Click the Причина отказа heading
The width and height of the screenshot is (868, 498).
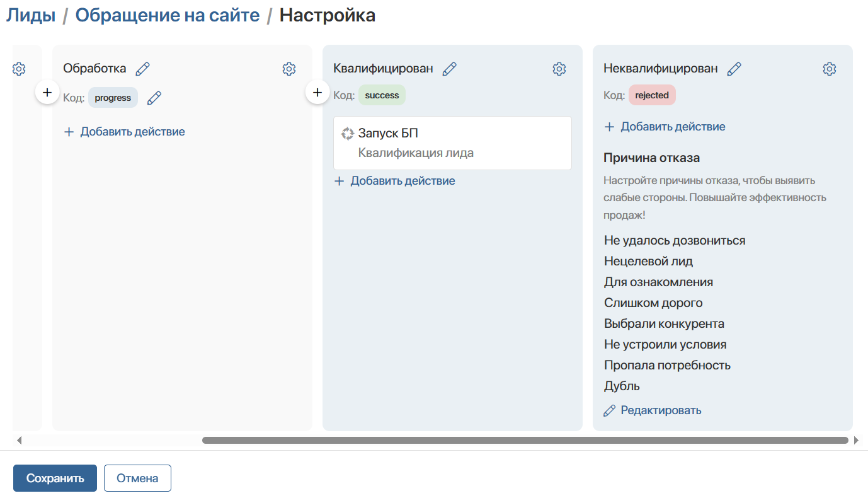pos(652,158)
